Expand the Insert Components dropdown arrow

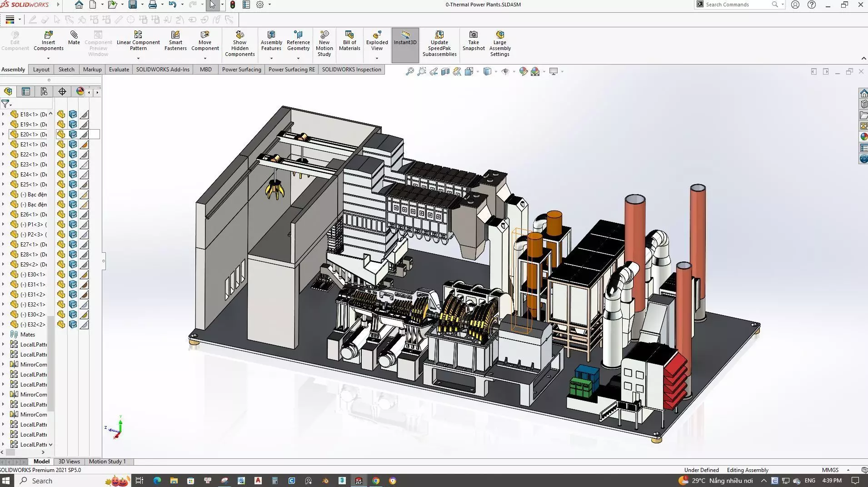point(48,58)
